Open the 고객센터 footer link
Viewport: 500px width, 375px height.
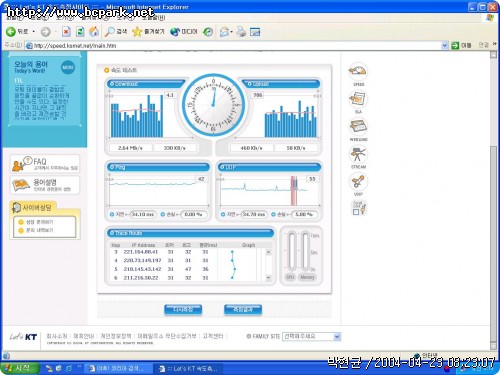(213, 336)
